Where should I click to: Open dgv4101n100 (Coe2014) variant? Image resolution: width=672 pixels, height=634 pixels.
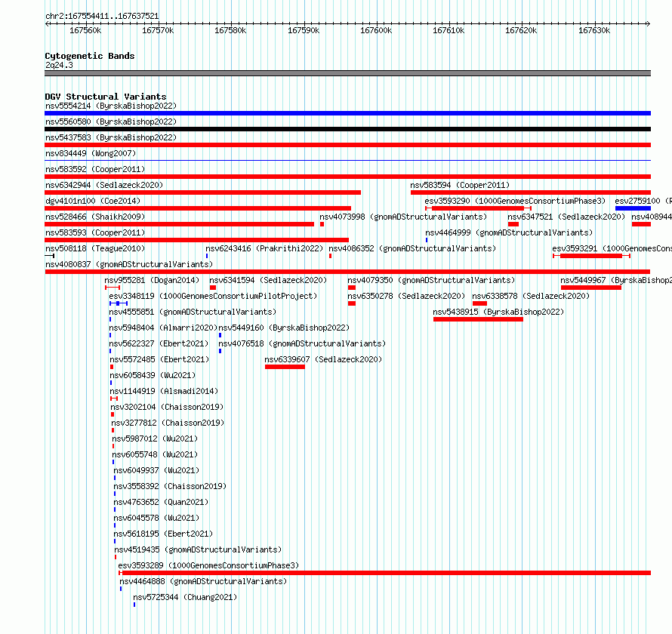click(93, 201)
